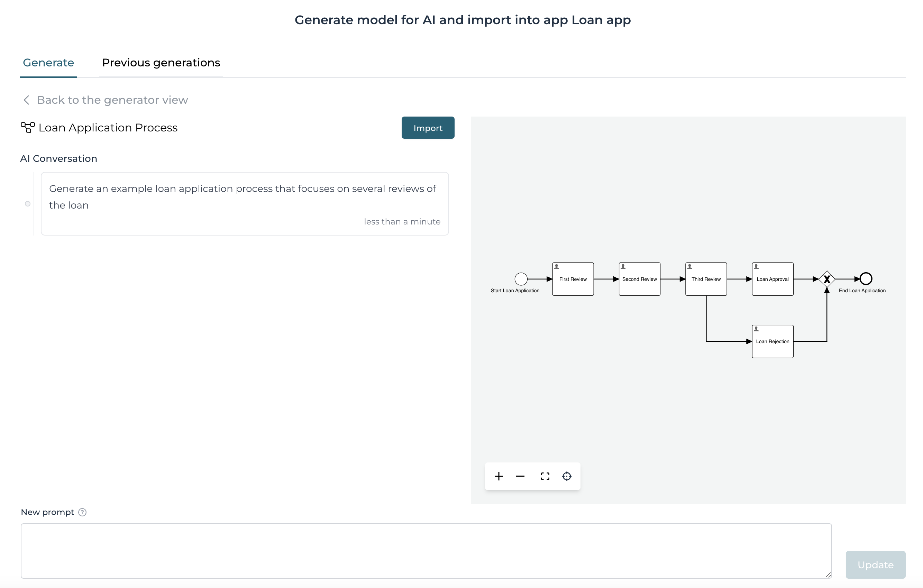
Task: Go back to the generator view
Action: (112, 100)
